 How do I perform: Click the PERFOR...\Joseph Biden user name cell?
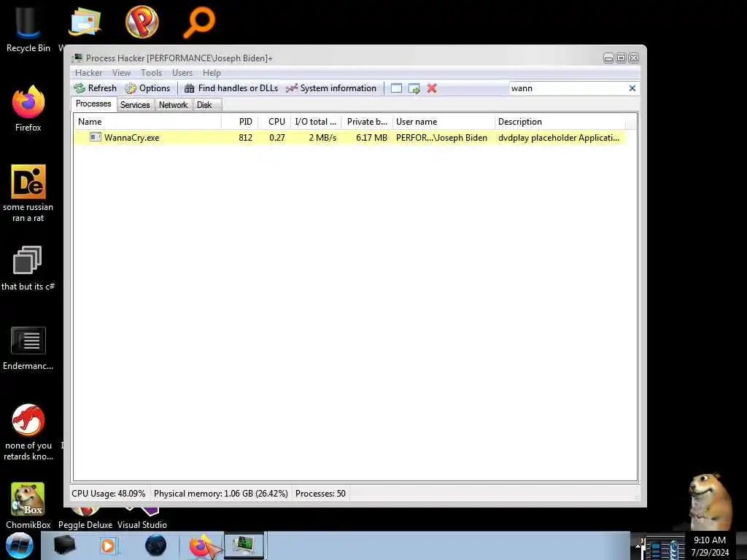click(441, 138)
